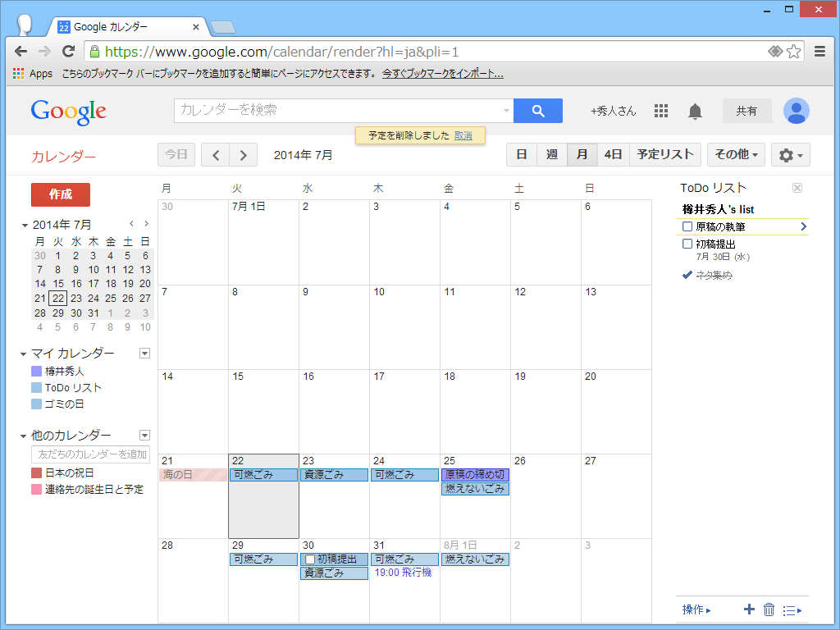
Task: Toggle the 日本の祝日 calendar visibility
Action: [36, 473]
